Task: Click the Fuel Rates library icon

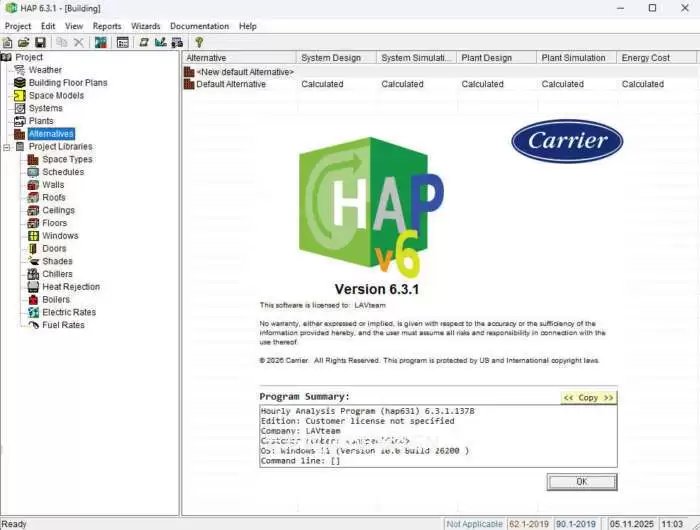Action: pos(33,325)
